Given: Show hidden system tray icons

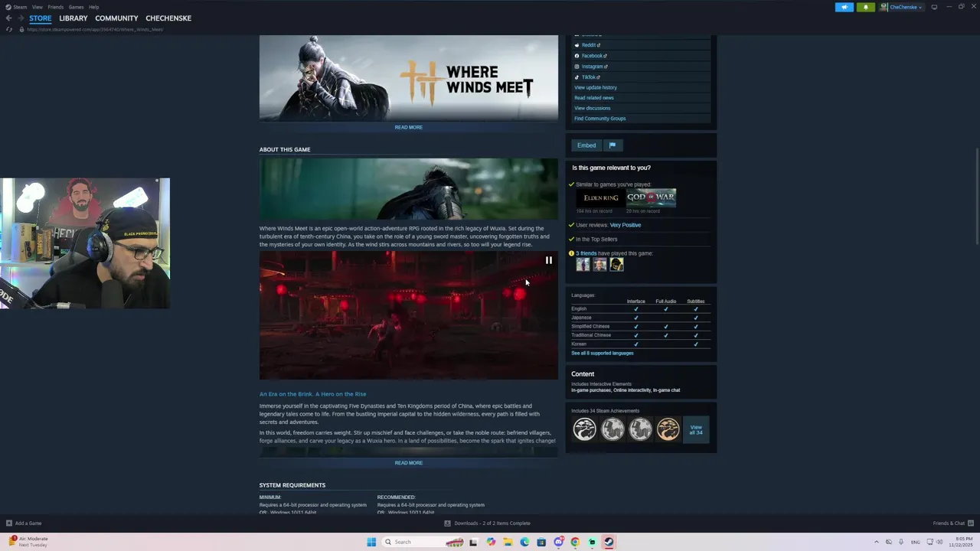Looking at the screenshot, I should coord(877,542).
